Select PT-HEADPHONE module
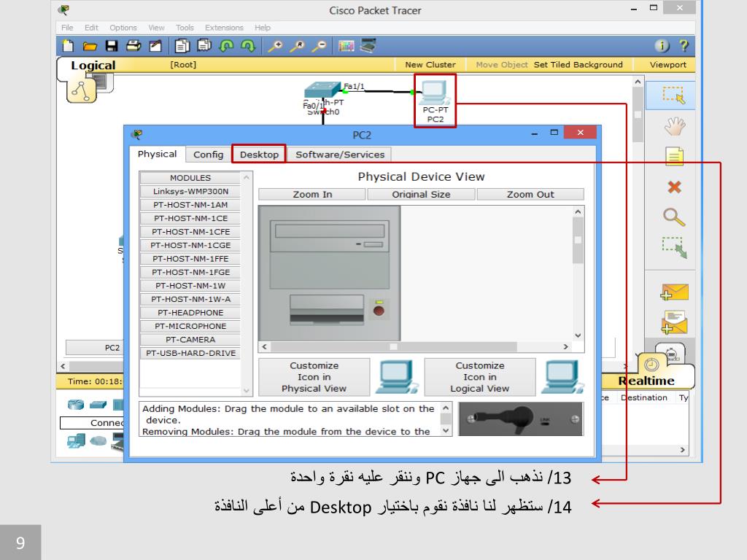Screen dimensions: 747x560 [190, 313]
